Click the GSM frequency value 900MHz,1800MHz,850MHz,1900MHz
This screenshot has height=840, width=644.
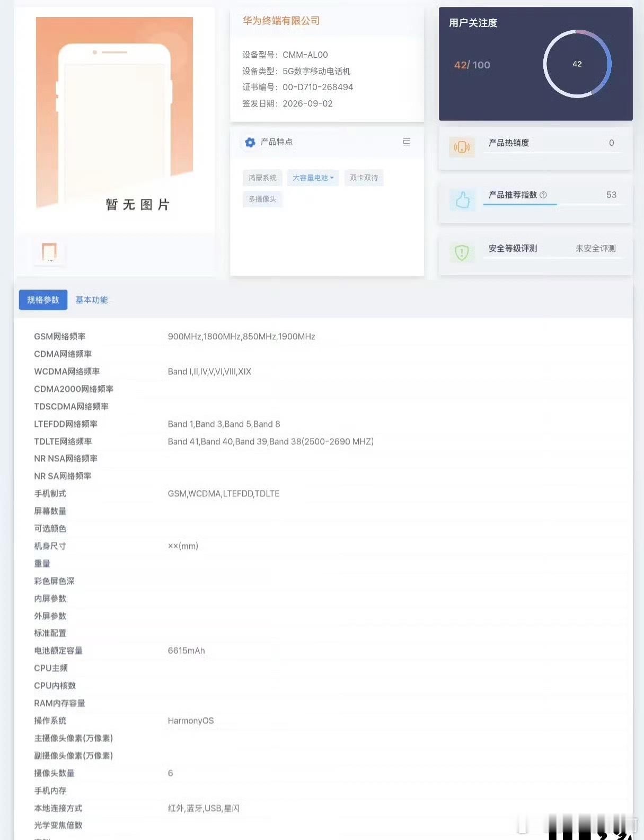(x=241, y=336)
